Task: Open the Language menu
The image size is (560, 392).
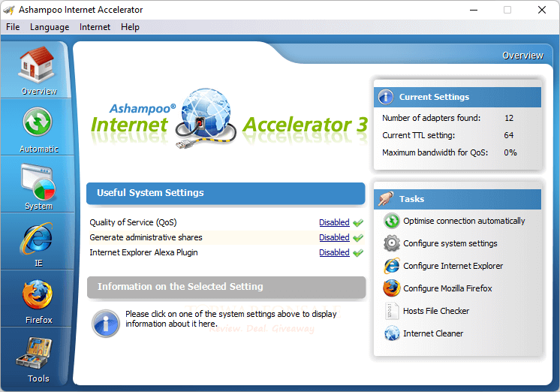Action: 50,27
